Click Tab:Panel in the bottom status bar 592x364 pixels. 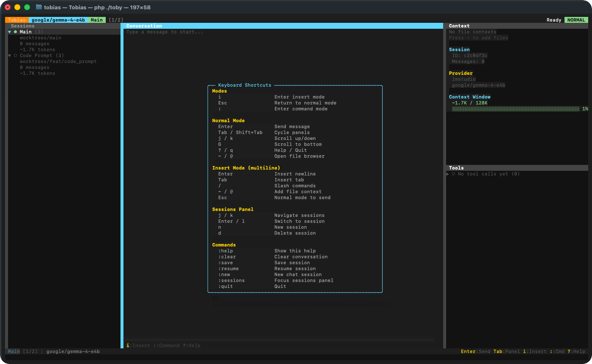pos(507,351)
